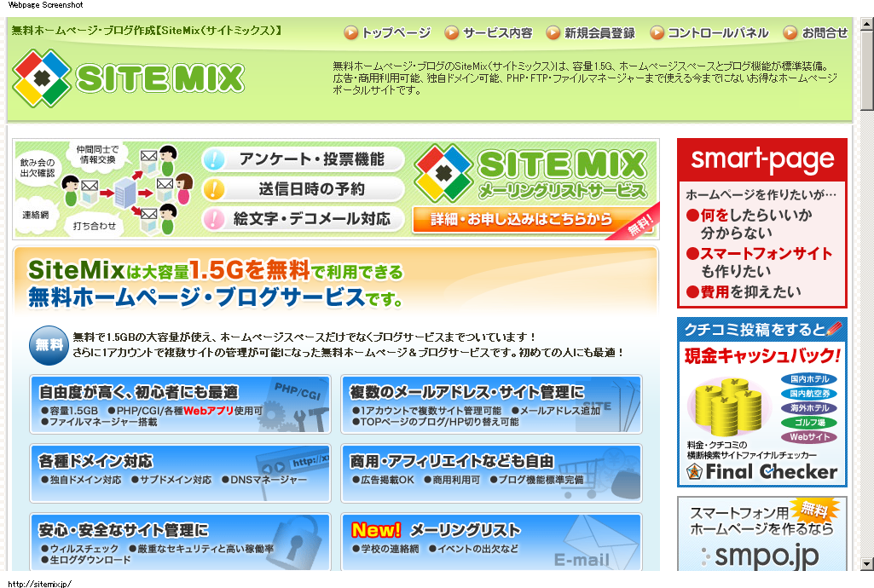Select the お問合せ navigation link
The image size is (874, 588).
pyautogui.click(x=825, y=33)
